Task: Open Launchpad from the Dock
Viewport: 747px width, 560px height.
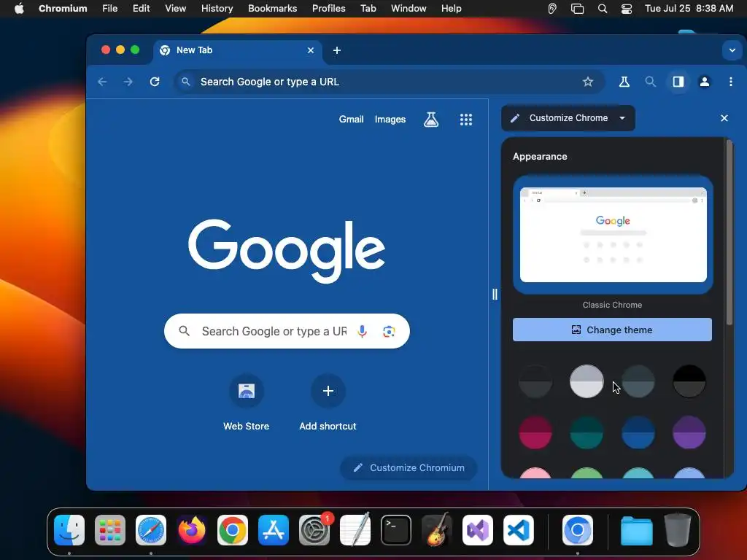Action: (110, 530)
